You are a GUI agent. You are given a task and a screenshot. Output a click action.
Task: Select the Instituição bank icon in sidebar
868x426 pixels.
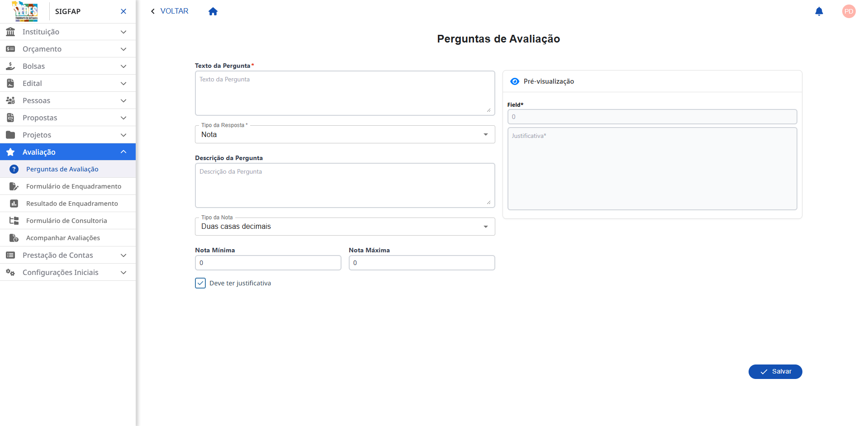click(10, 32)
